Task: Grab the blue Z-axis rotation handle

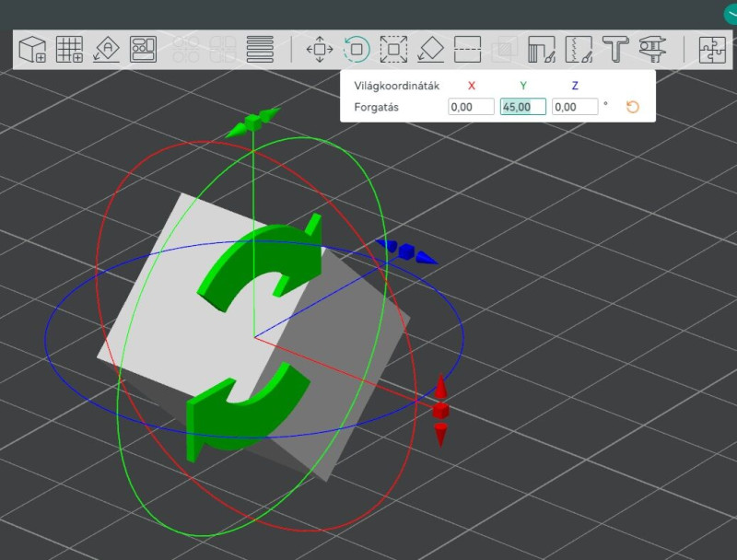Action: click(406, 251)
